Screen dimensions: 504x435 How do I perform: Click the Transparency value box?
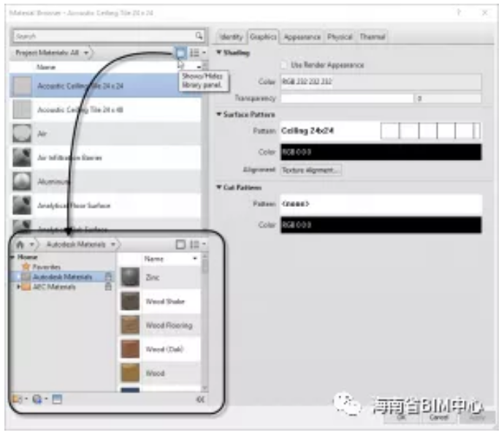tap(448, 98)
